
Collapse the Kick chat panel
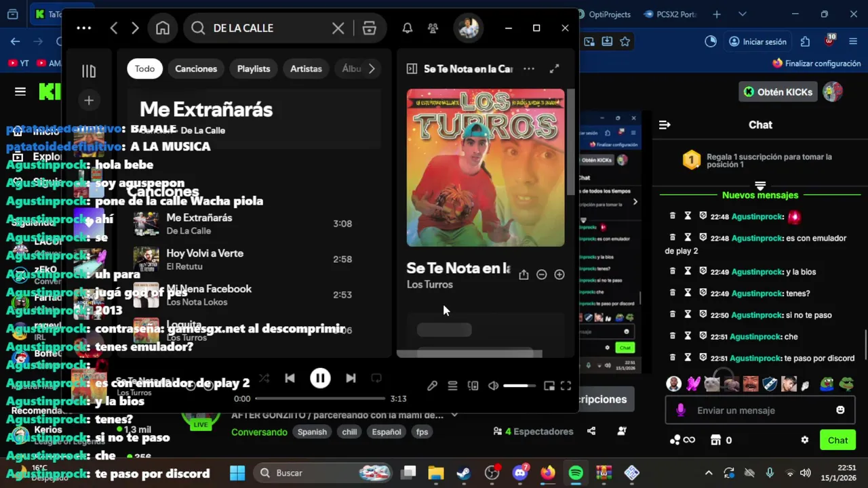coord(665,125)
